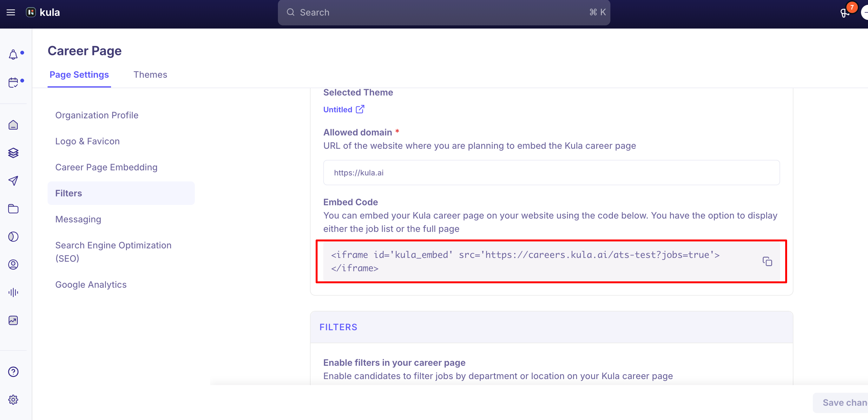Select Search Engine Optimization (SEO) section
Screen dimensions: 868x420
click(113, 252)
